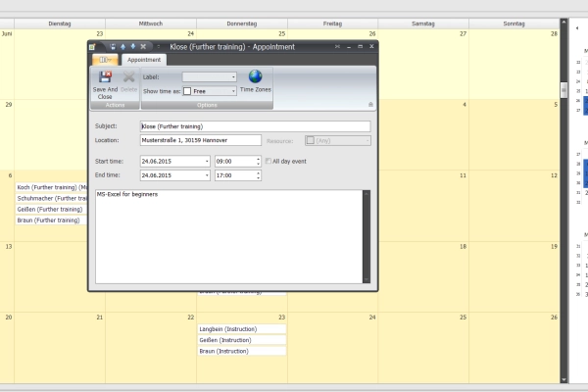
Task: Open Time Zones globe option
Action: pyautogui.click(x=256, y=81)
